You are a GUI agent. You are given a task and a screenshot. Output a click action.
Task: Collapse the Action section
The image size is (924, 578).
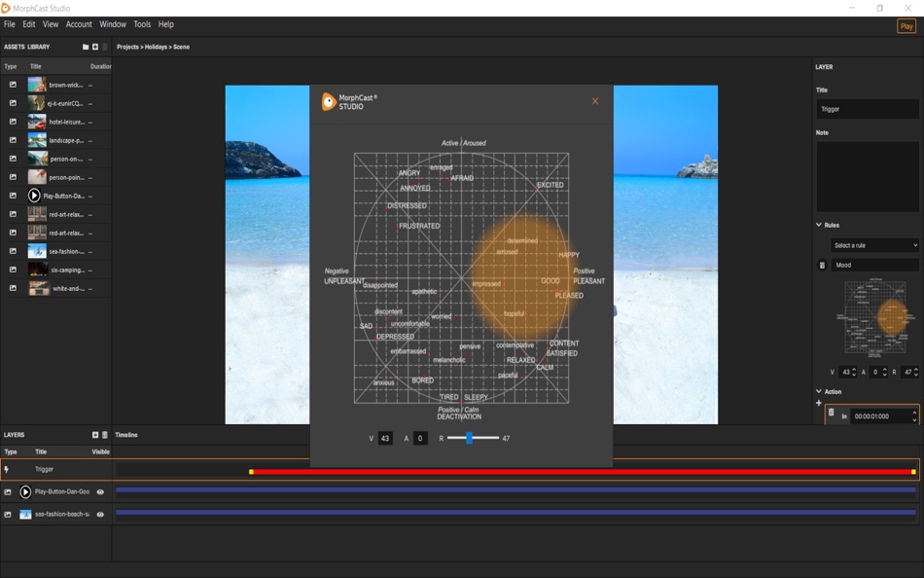pyautogui.click(x=819, y=391)
